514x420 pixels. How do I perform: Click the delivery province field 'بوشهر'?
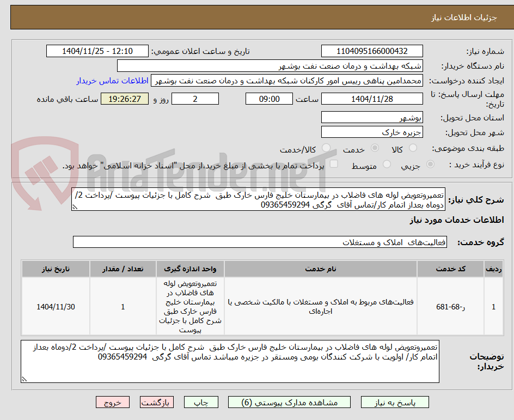pos(372,117)
